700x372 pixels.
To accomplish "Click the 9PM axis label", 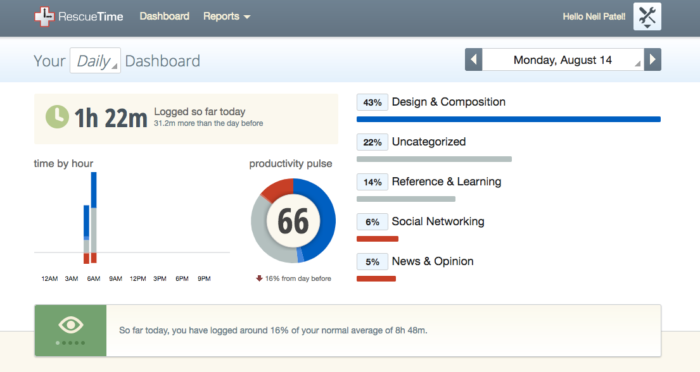I will click(204, 278).
